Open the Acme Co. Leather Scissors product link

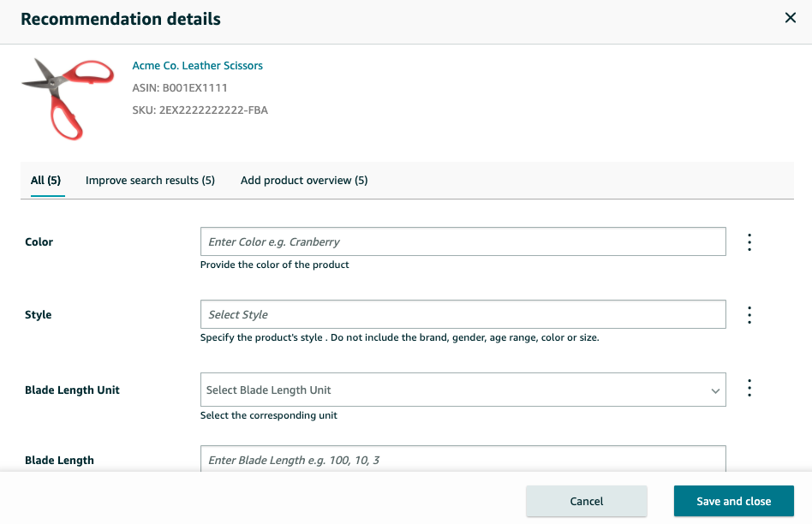(x=197, y=65)
